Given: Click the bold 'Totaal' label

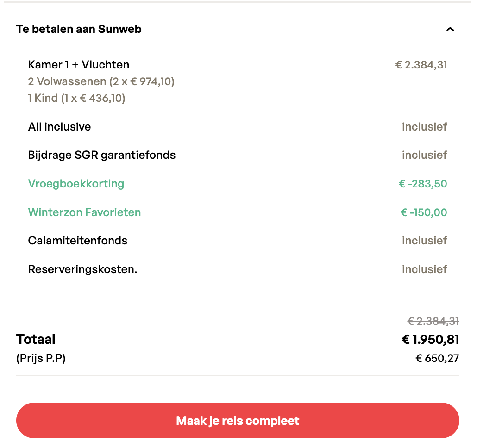Looking at the screenshot, I should (36, 340).
